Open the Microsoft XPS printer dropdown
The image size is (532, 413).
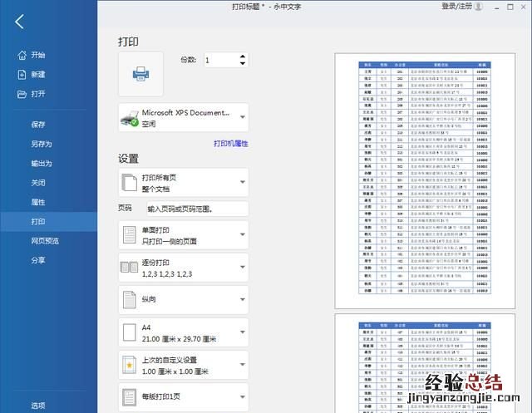(243, 117)
